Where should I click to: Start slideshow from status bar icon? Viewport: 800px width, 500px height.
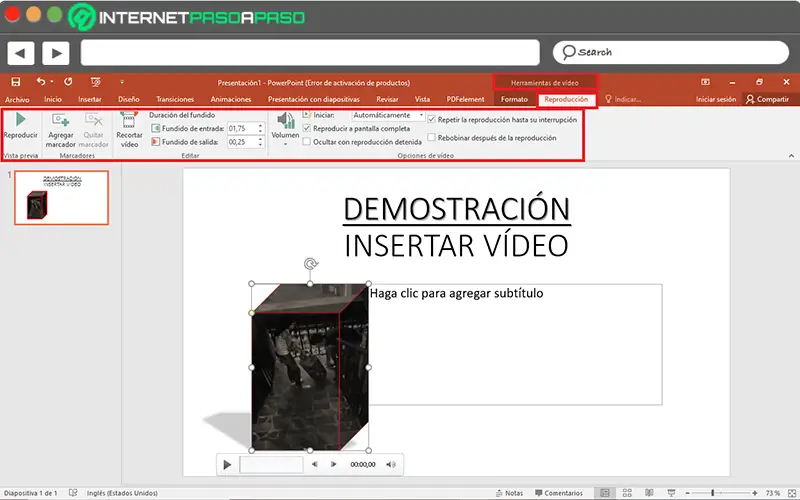(671, 493)
